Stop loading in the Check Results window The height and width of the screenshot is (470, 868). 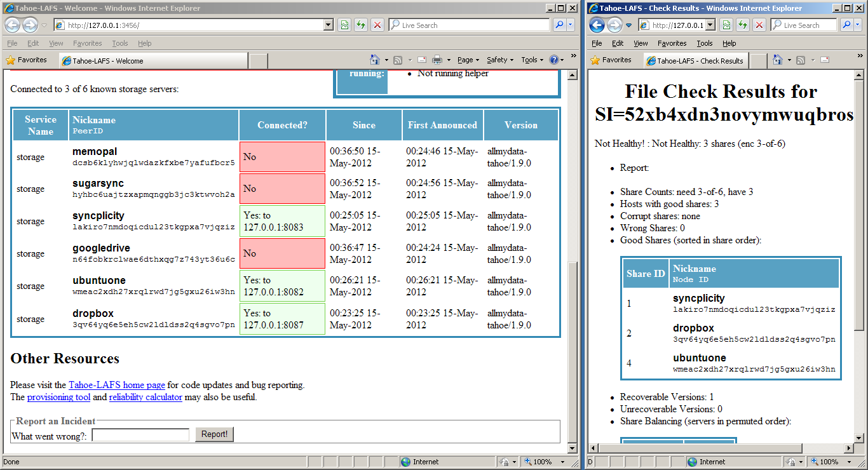[x=759, y=25]
